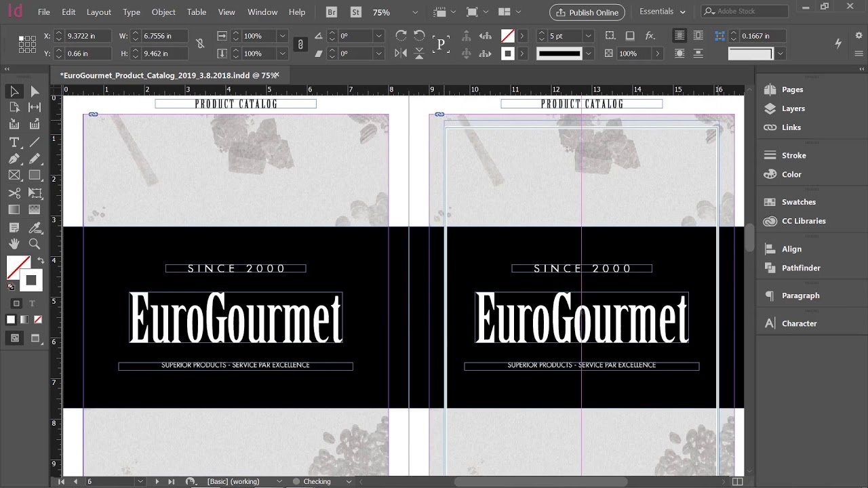Open scale X percentage dropdown
This screenshot has width=868, height=488.
pyautogui.click(x=283, y=36)
